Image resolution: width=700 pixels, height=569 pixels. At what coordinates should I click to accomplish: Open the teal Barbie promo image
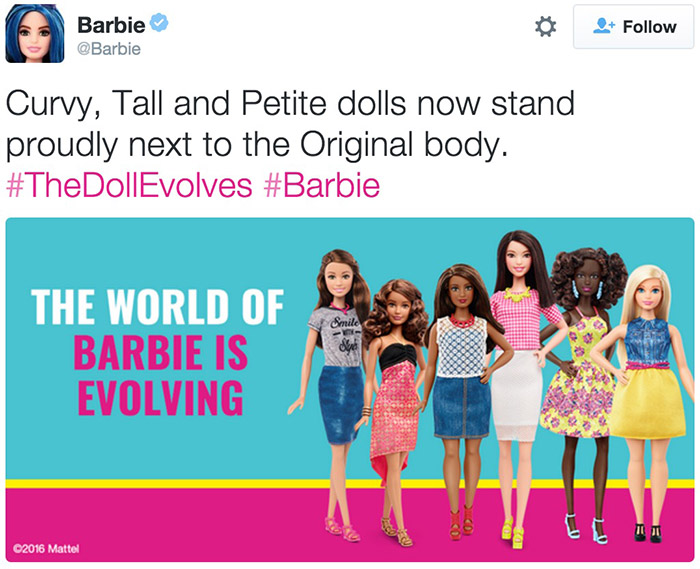tap(350, 390)
